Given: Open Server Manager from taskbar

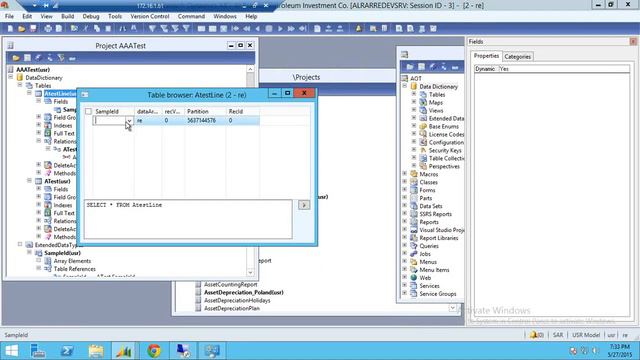Looking at the screenshot, I should coord(38,351).
